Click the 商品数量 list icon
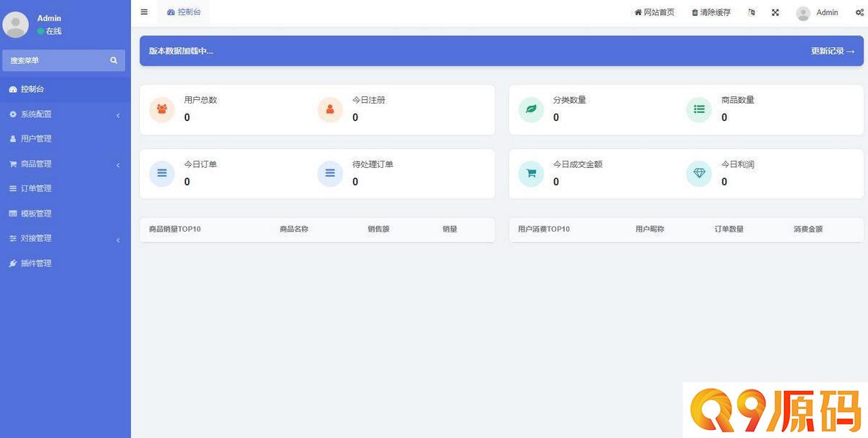The image size is (868, 438). pos(699,110)
